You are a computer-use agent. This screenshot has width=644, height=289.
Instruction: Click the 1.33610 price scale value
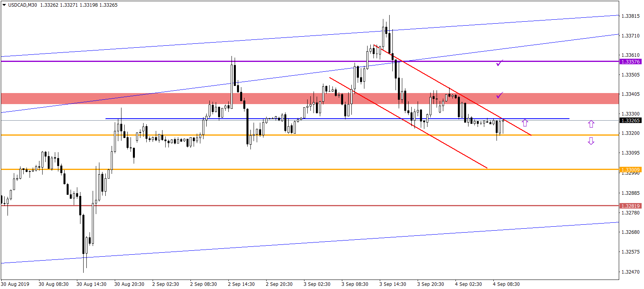coord(630,55)
